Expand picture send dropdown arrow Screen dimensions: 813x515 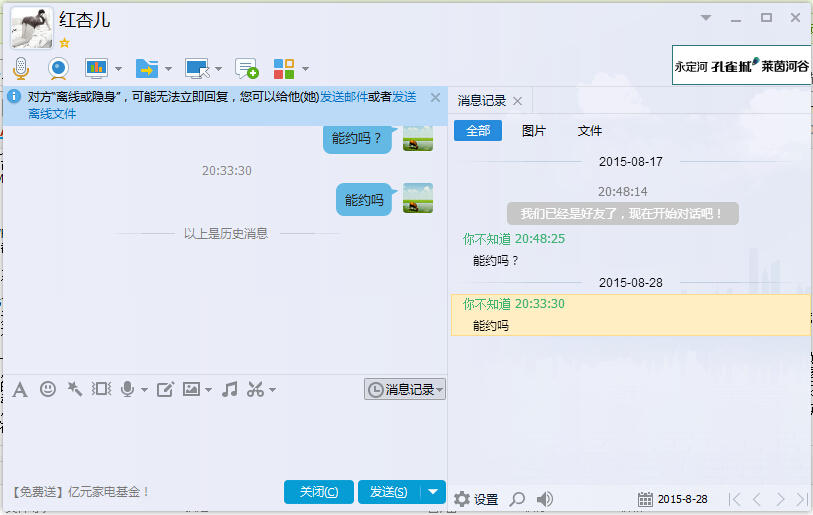point(208,389)
